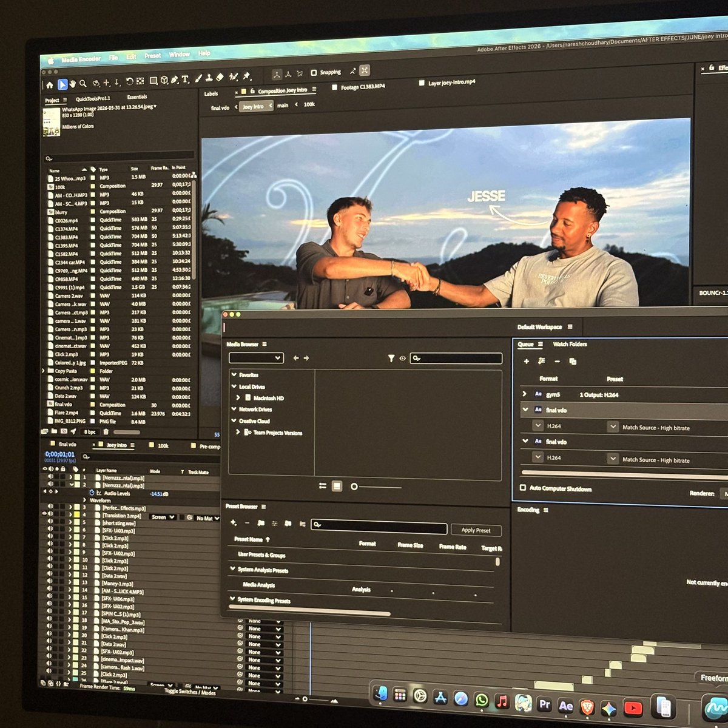This screenshot has width=728, height=728.
Task: Select the Selection arrow tool
Action: click(x=62, y=84)
